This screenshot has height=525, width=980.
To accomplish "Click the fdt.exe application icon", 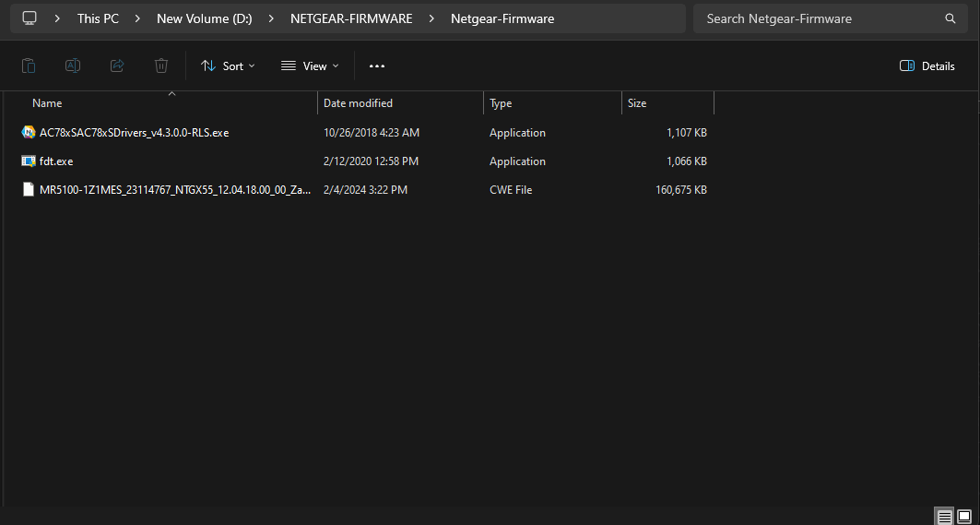I will [29, 161].
